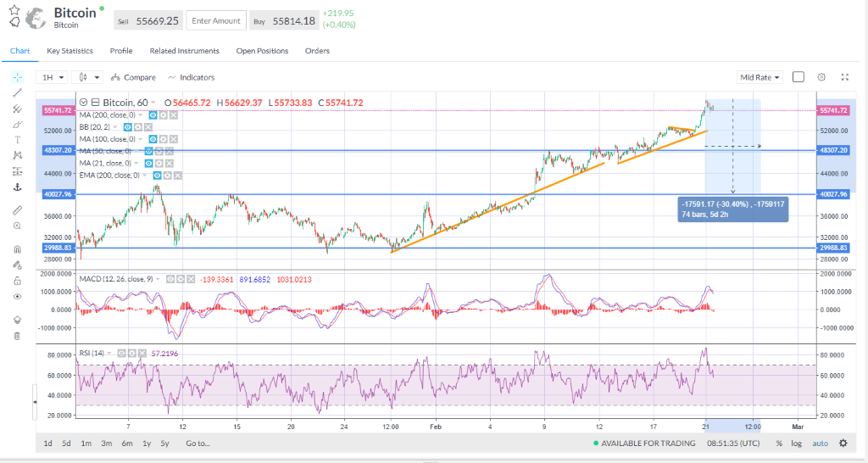The width and height of the screenshot is (868, 463).
Task: Set chart range to 1d
Action: [48, 443]
